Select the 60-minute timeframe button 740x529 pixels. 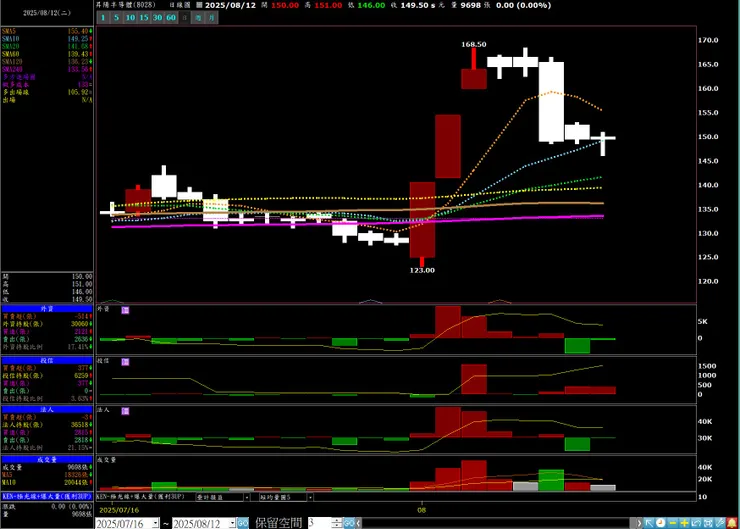(171, 17)
